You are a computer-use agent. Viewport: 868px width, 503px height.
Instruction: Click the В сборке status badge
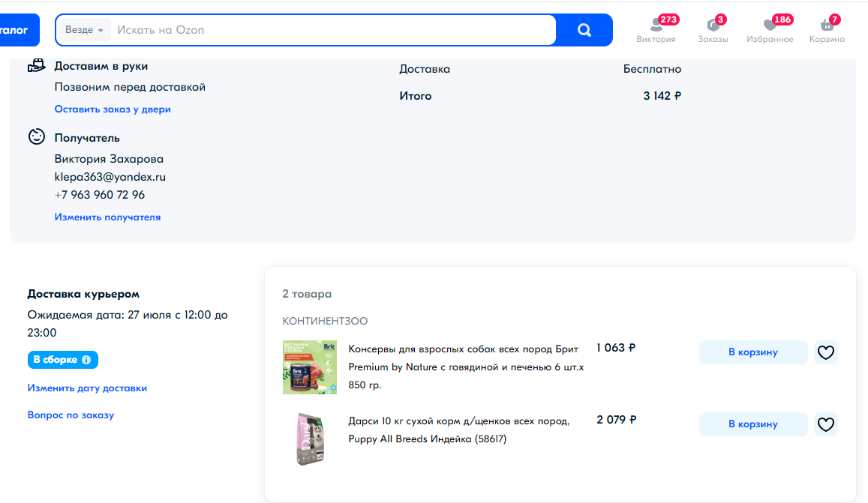[x=62, y=360]
